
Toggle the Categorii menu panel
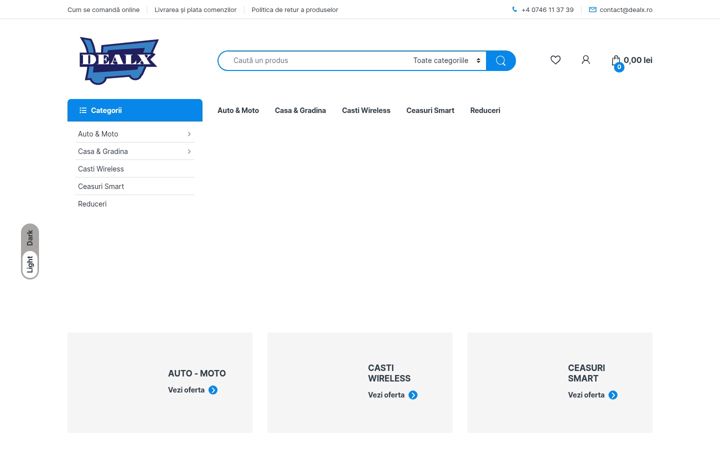point(135,110)
